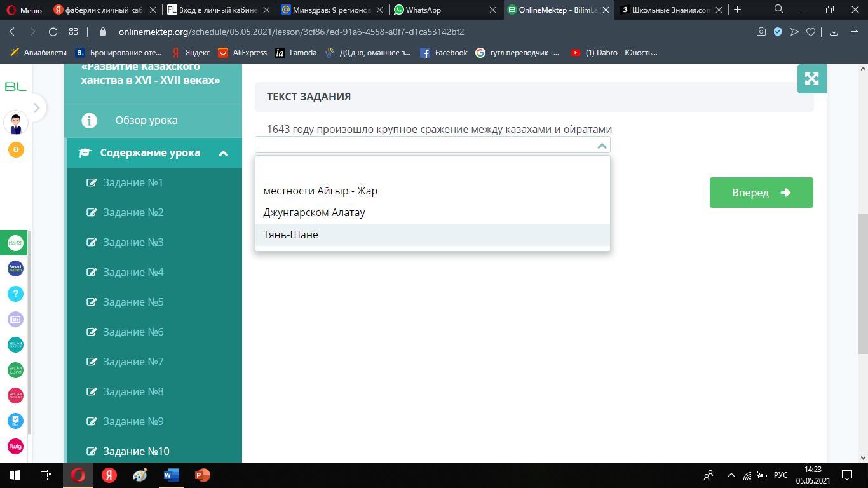868x488 pixels.
Task: Collapse the Содержание урока section
Action: point(223,153)
